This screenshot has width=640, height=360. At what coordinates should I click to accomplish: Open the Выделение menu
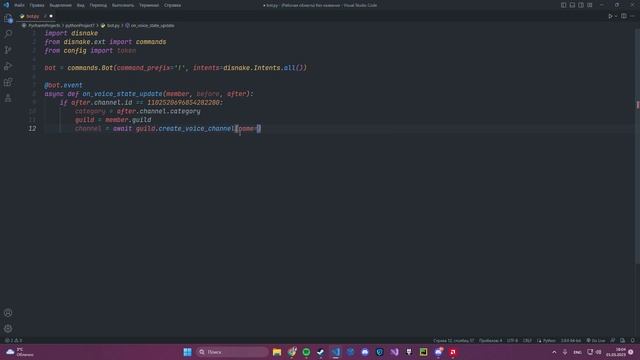(60, 5)
